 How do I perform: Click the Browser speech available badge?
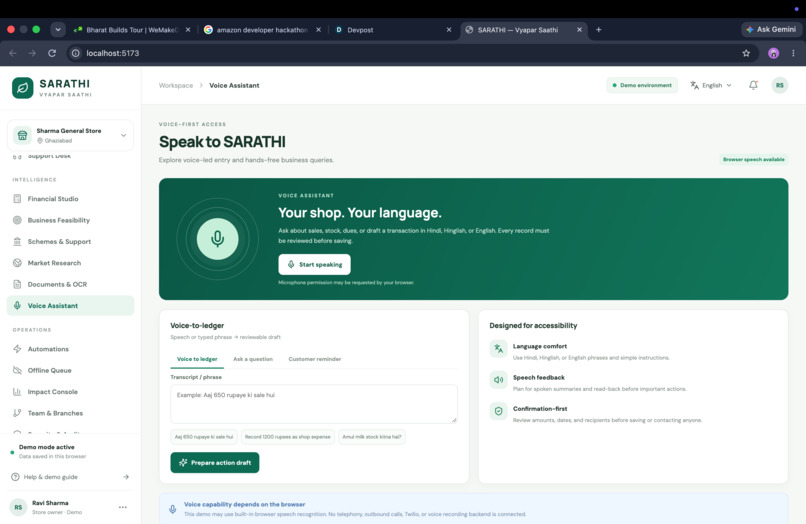(x=754, y=159)
